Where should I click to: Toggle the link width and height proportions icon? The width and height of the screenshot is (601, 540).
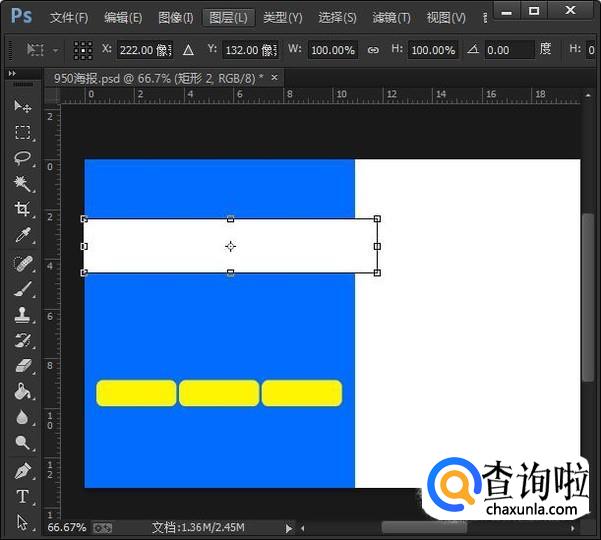point(373,50)
